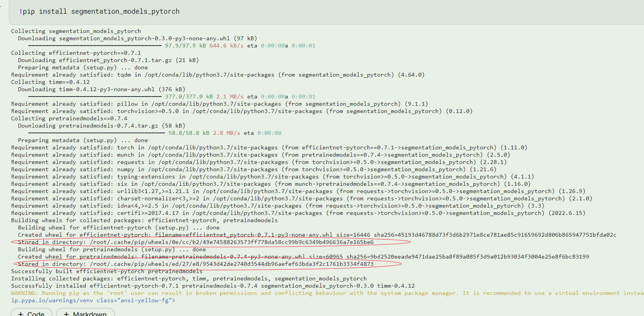Click the 'Requirement already satisfied: torchvision>=0.5.0' line
Screen dimensions: 644x316
(x=242, y=111)
